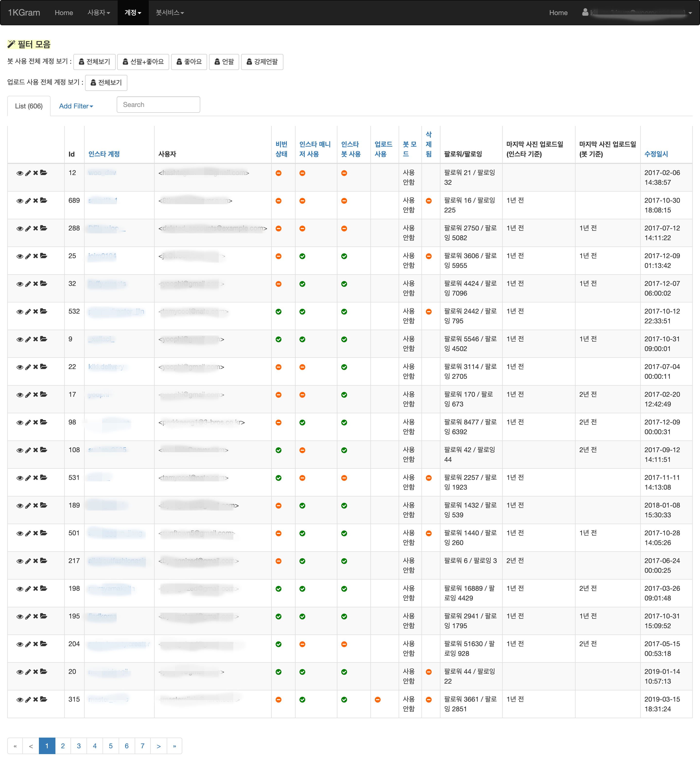Click the delete X icon for row Id 98
700x776 pixels.
pos(35,422)
